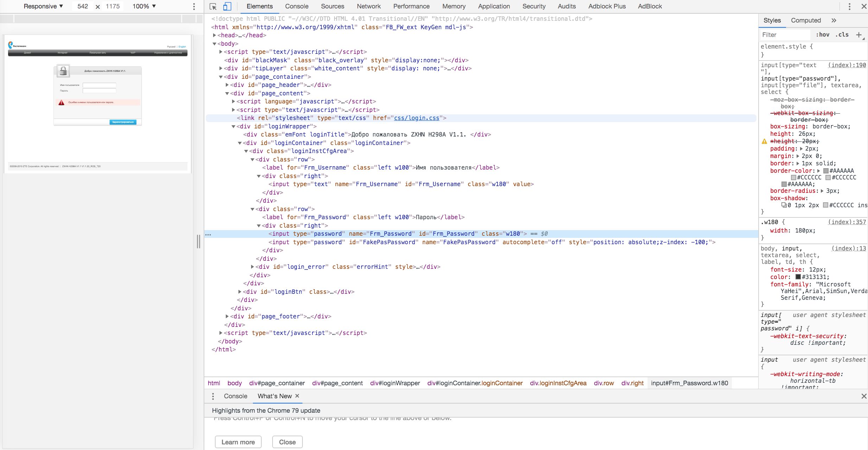Toggle the device toolbar icon
The width and height of the screenshot is (868, 450).
227,6
